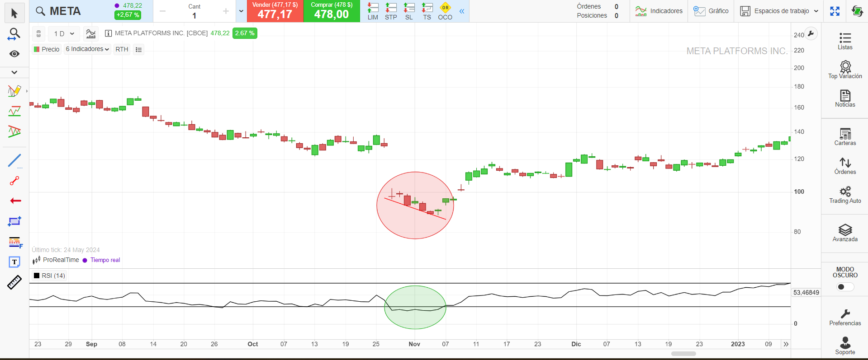
Task: Open the Gráfico menu
Action: coord(711,11)
